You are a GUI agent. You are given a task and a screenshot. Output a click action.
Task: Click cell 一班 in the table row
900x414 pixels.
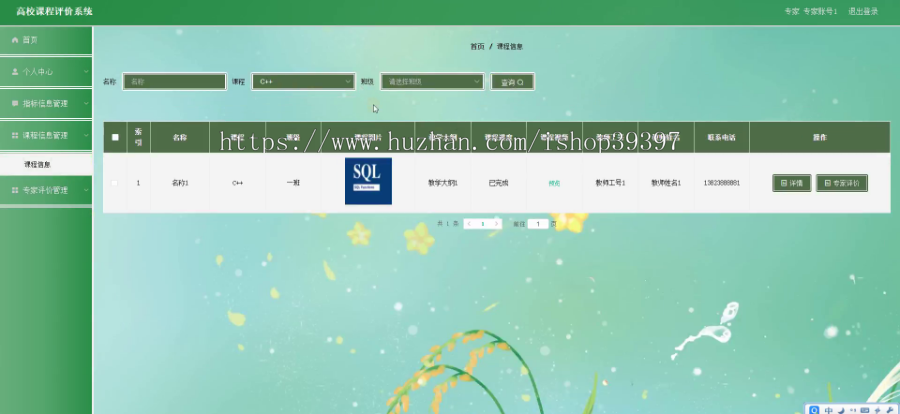[x=293, y=183]
